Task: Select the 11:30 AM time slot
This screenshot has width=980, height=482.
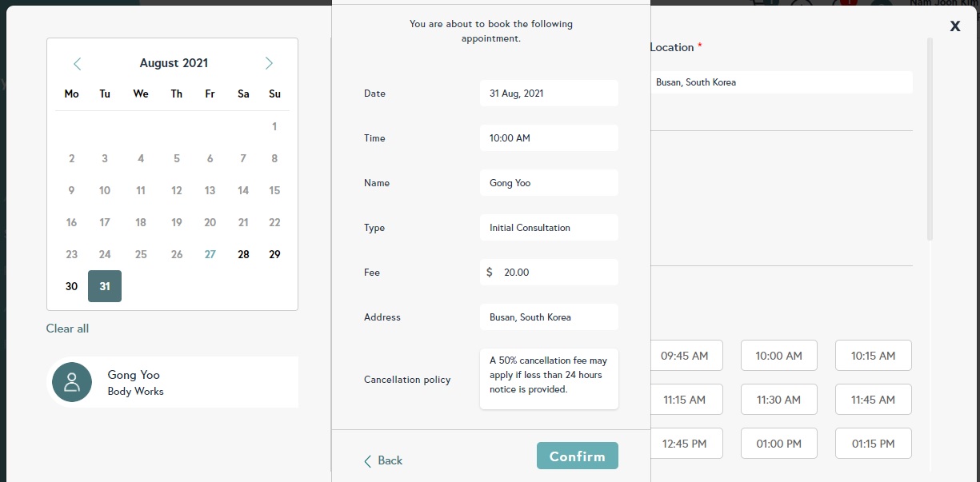Action: [778, 400]
